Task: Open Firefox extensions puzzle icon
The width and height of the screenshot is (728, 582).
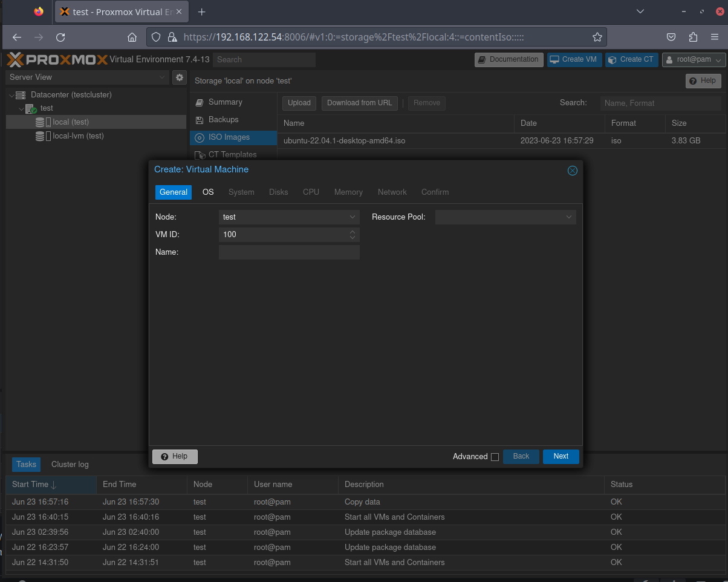Action: pos(694,37)
